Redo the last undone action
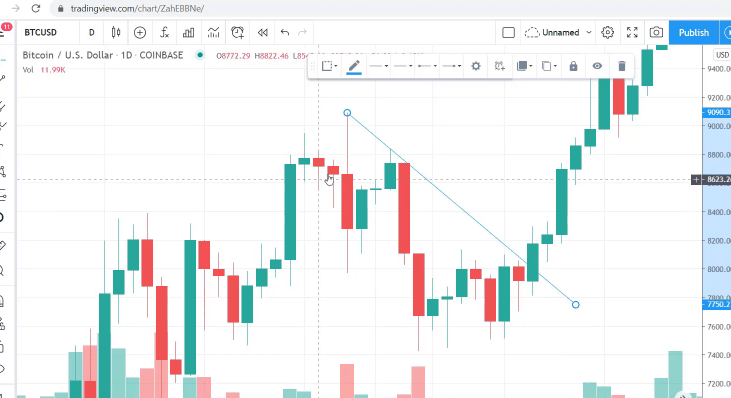The width and height of the screenshot is (731, 398). point(303,33)
